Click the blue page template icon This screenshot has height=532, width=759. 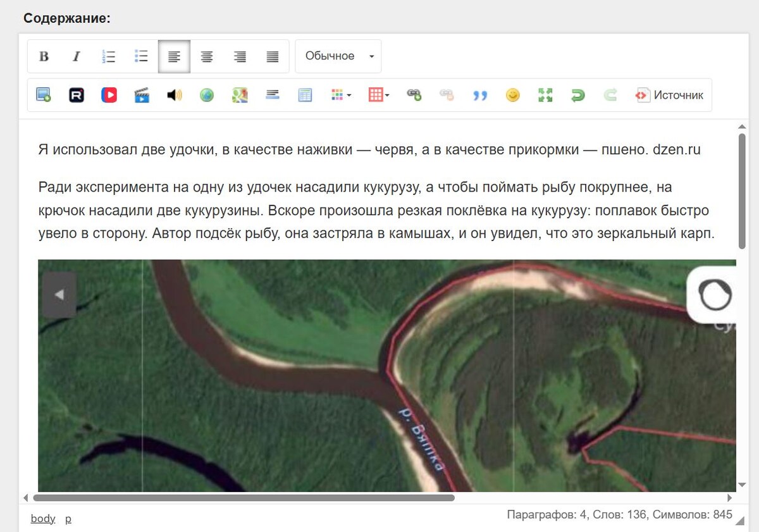point(305,95)
